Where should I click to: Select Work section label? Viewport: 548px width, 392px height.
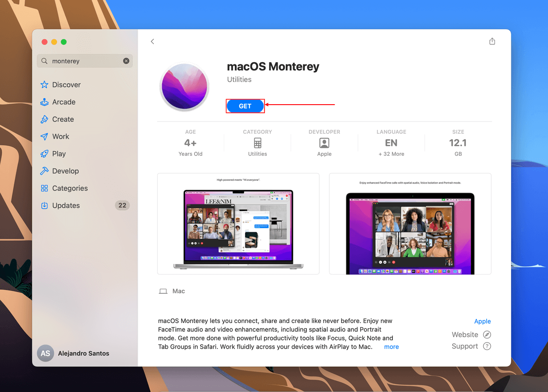[x=61, y=137]
